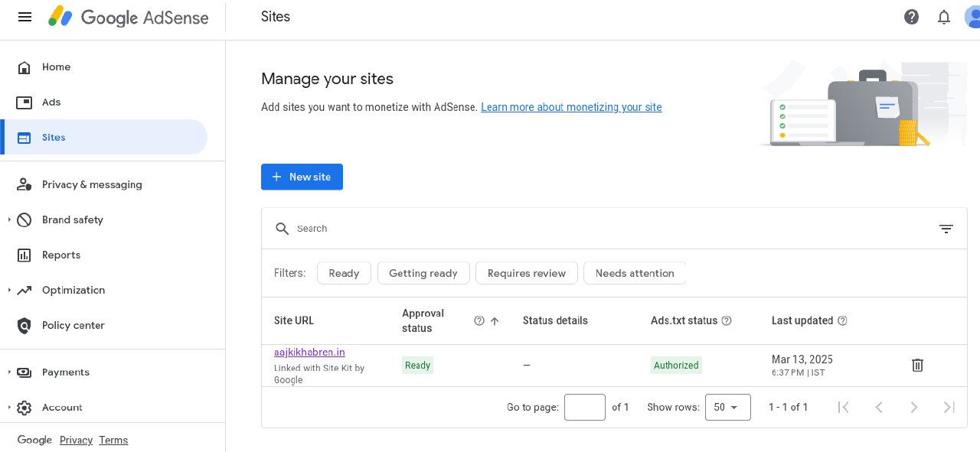Click the Google AdSense logo
The image size is (980, 452).
(x=128, y=17)
